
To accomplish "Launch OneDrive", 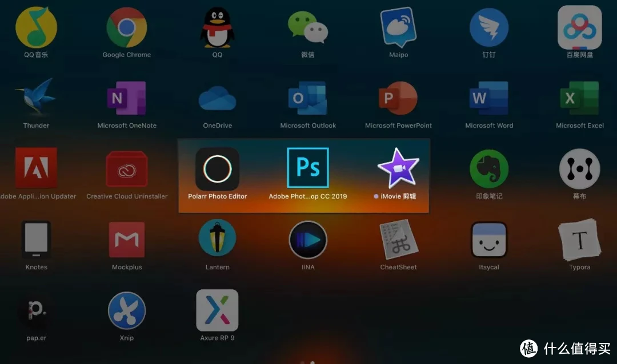I will tap(217, 98).
